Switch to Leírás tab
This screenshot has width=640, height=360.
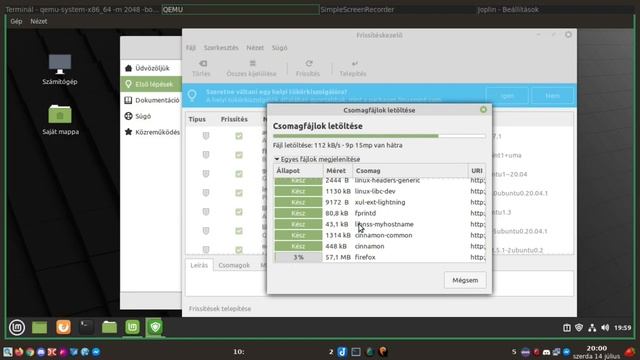coord(199,265)
